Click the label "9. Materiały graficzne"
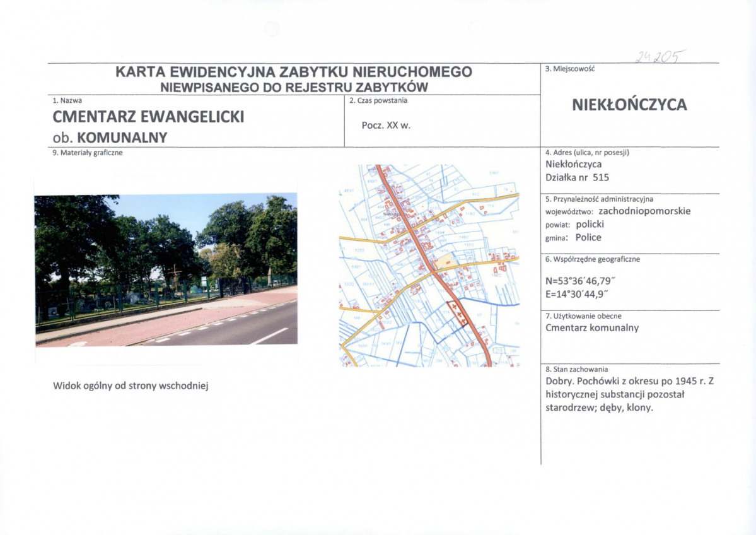 [x=88, y=153]
